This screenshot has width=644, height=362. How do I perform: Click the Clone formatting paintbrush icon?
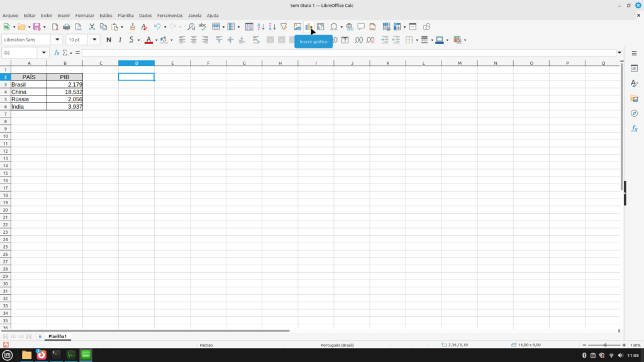(x=132, y=27)
